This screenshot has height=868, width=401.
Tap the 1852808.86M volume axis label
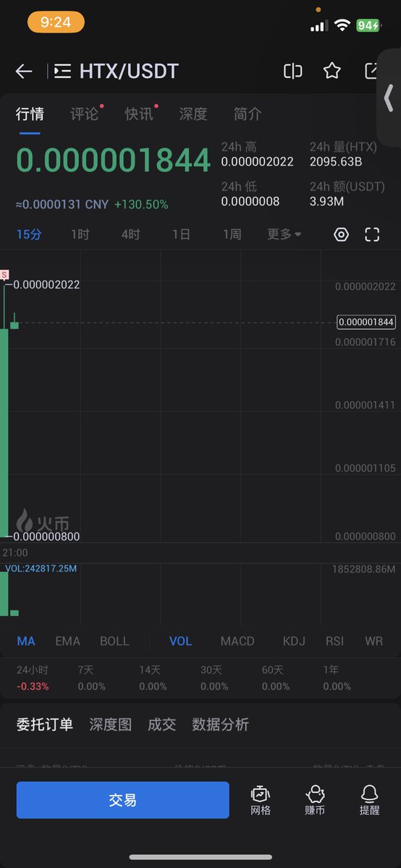pyautogui.click(x=364, y=569)
